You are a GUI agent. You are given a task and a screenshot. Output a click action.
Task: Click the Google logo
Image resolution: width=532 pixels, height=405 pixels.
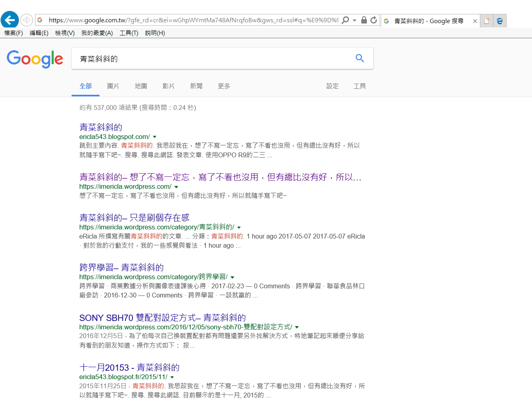pyautogui.click(x=35, y=59)
